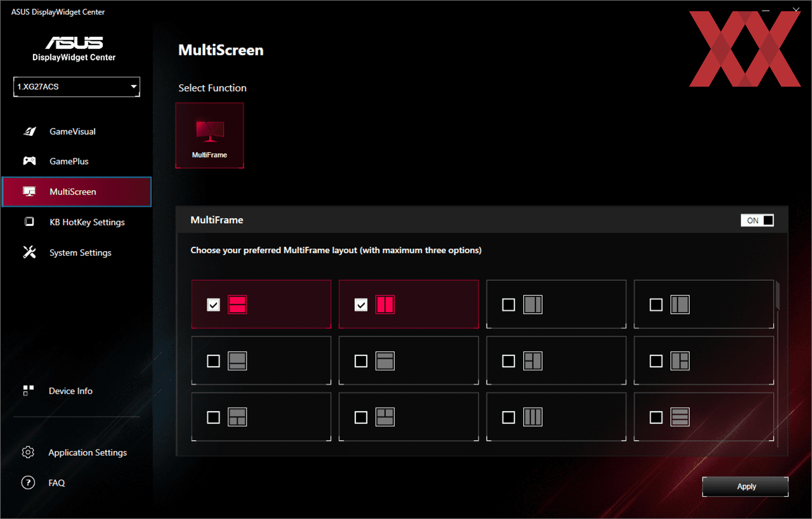Screen dimensions: 812x519
Task: Click the three horizontal rows layout icon
Action: point(680,417)
